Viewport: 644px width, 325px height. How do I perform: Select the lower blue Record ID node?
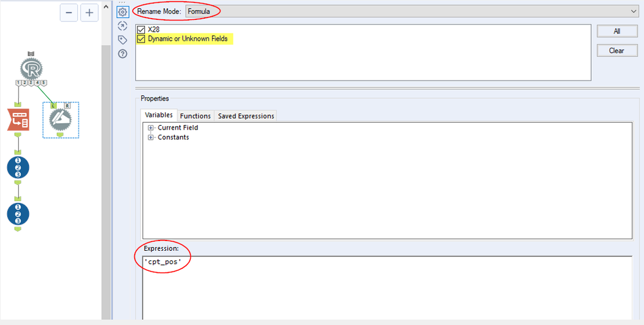[18, 214]
